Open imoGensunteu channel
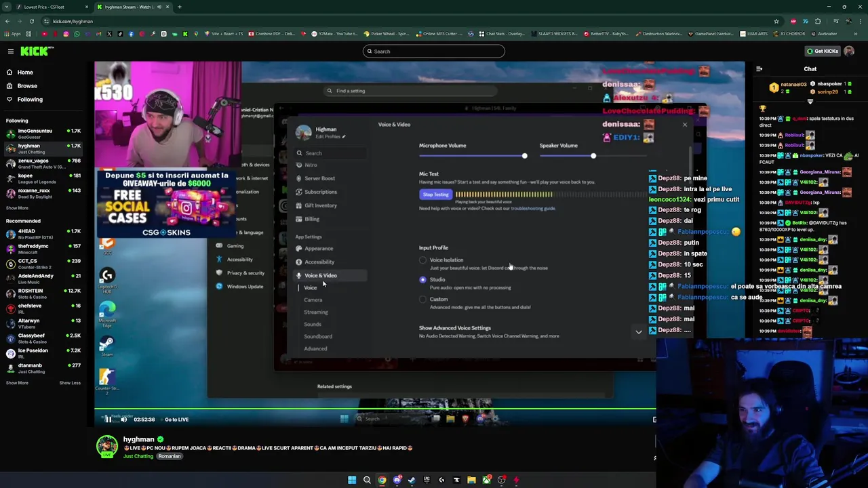The image size is (868, 488). coord(44,134)
